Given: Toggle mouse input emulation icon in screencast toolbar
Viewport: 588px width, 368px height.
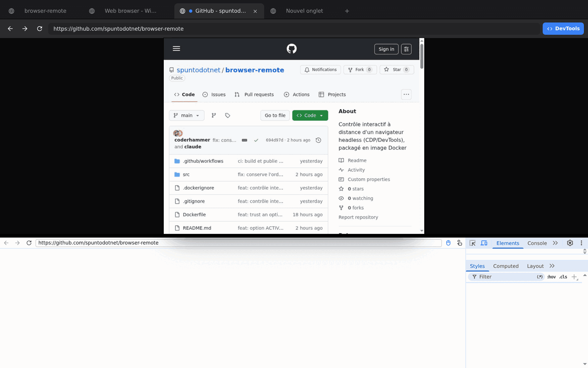Looking at the screenshot, I should [448, 243].
